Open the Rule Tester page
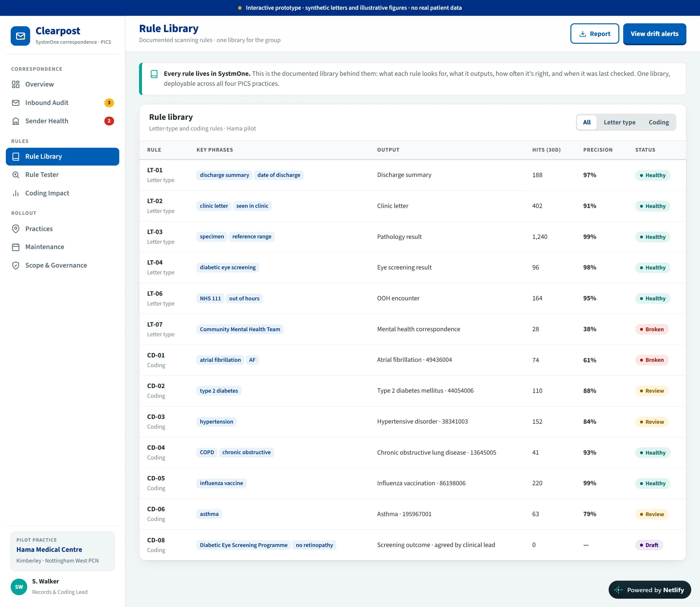700x607 pixels. [x=62, y=175]
